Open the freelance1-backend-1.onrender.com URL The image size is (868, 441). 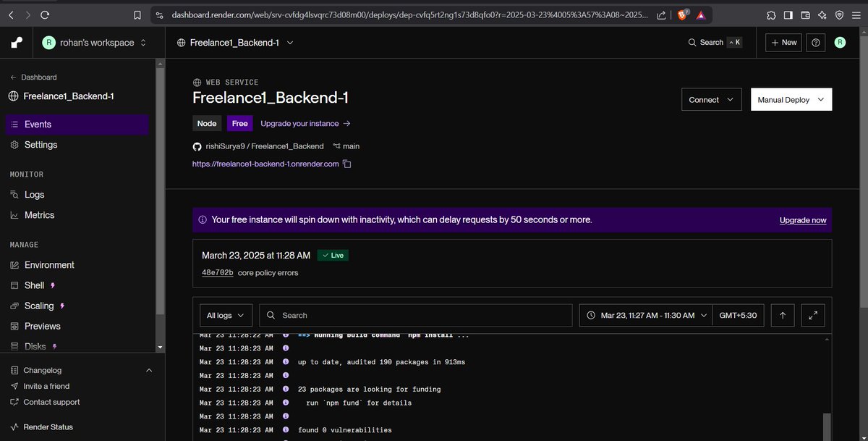[x=265, y=164]
